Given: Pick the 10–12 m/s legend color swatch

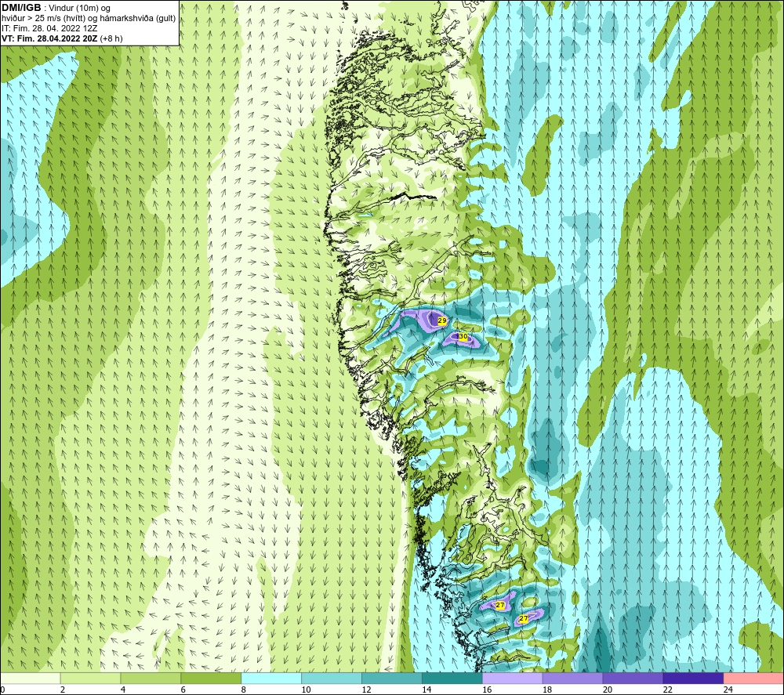Looking at the screenshot, I should (x=332, y=678).
